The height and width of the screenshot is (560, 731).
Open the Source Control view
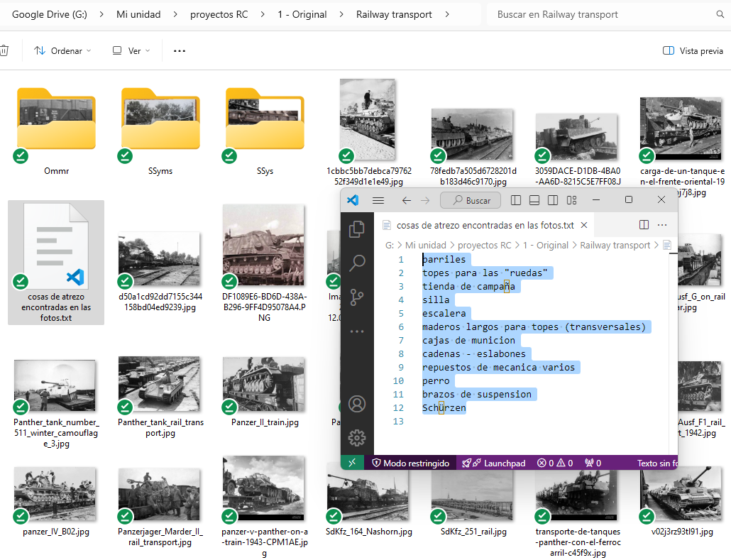coord(357,297)
